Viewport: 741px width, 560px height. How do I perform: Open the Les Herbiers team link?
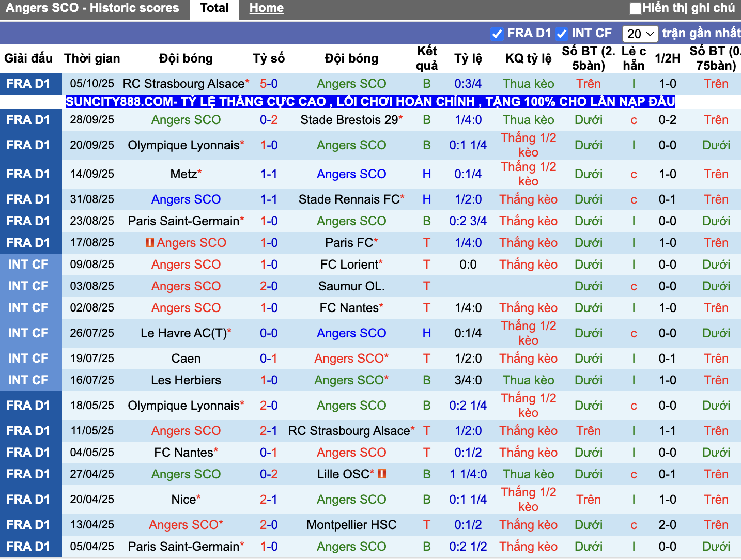186,380
